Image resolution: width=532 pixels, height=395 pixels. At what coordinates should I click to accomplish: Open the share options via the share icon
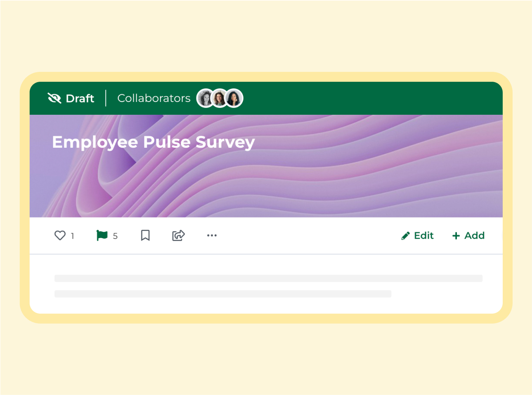pos(177,235)
